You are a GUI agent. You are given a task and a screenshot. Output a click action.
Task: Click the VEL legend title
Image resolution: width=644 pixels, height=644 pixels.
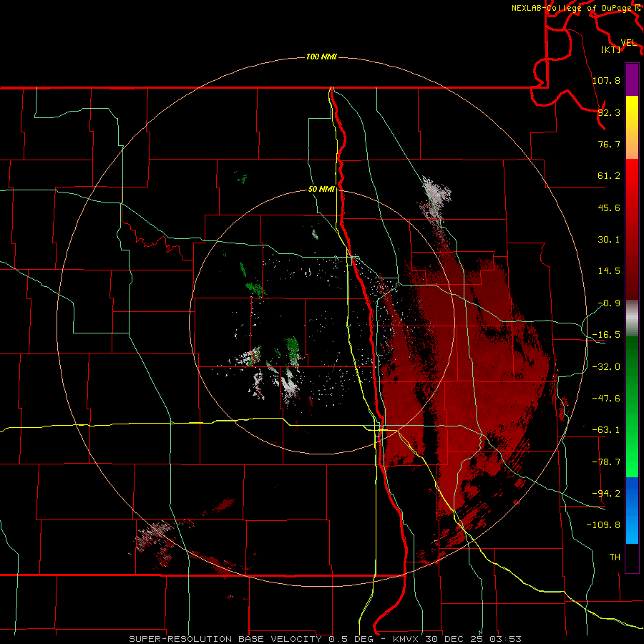click(628, 43)
